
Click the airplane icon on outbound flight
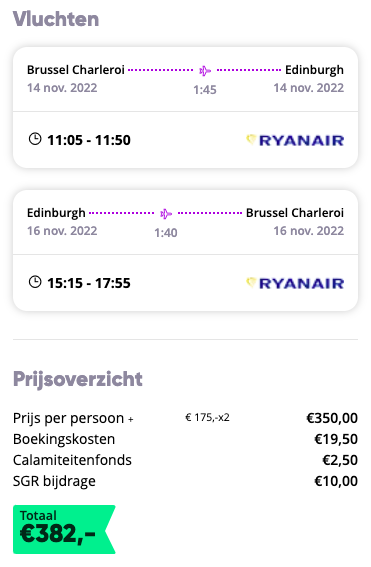[205, 71]
